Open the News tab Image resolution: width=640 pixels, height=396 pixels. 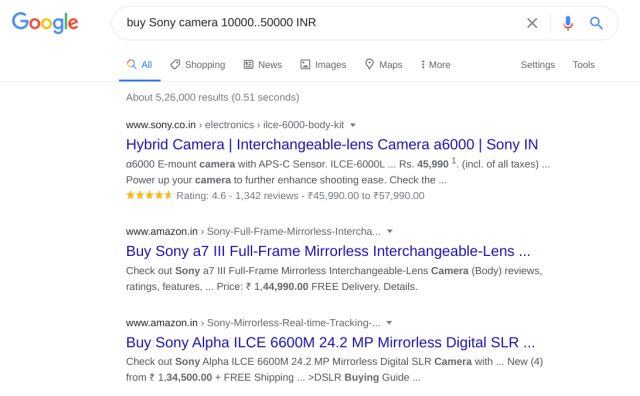(262, 65)
